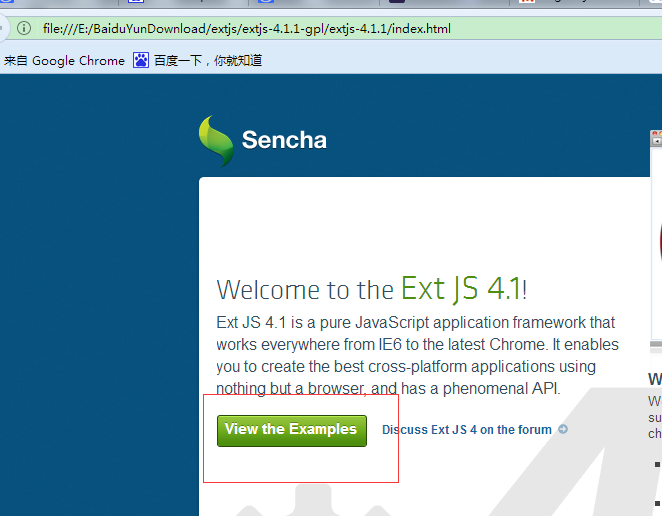Screen dimensions: 662x516
Task: Click the View the Examples button
Action: click(x=292, y=430)
